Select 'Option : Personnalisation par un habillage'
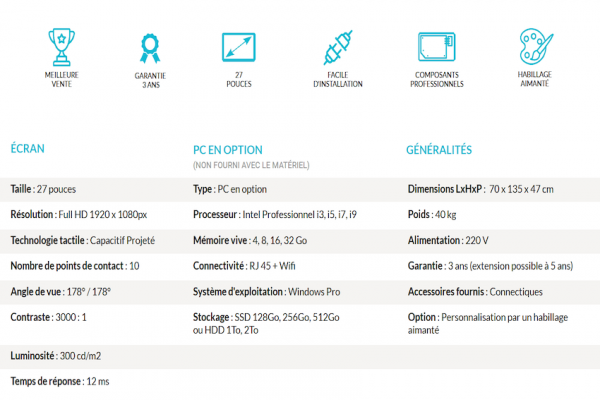This screenshot has height=400, width=600. (488, 317)
